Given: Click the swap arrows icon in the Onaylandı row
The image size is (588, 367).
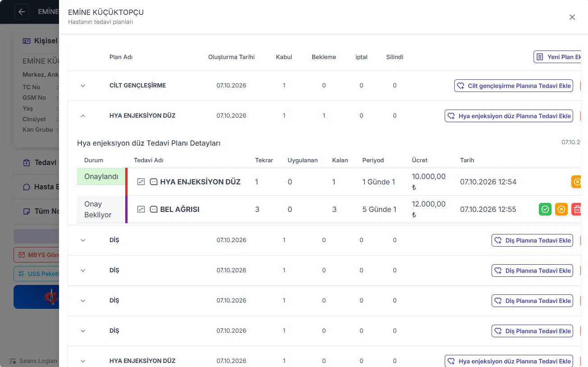Looking at the screenshot, I should click(x=141, y=182).
